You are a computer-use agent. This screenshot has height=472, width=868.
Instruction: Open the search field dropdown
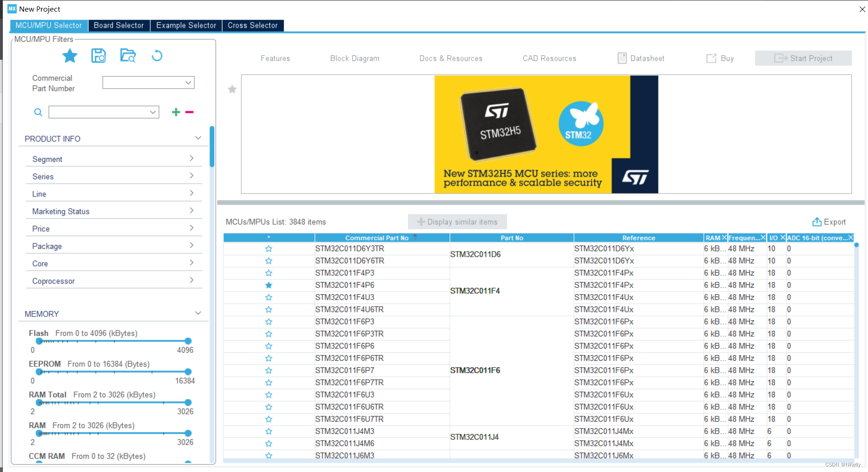(x=153, y=112)
